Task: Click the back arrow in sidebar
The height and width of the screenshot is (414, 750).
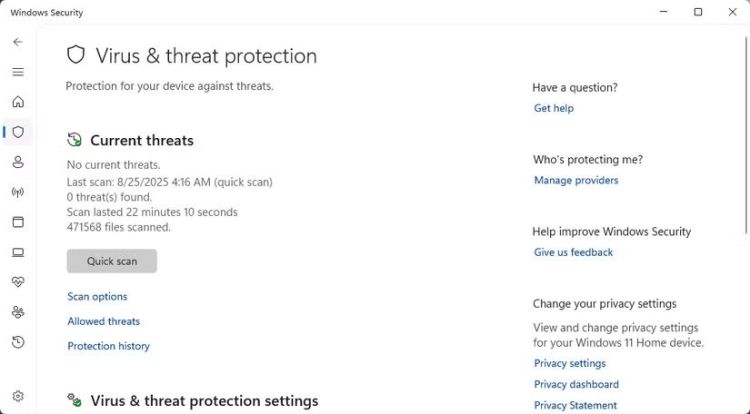Action: [x=18, y=42]
